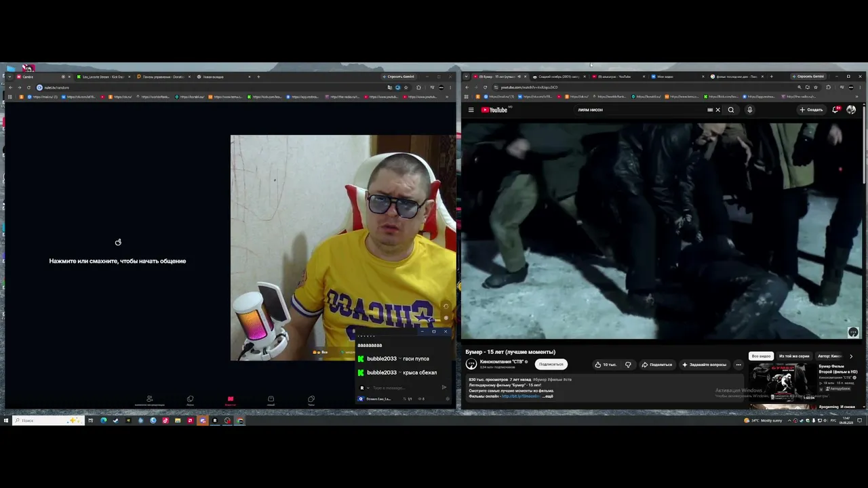Expand the video description via …ещё

click(x=548, y=396)
